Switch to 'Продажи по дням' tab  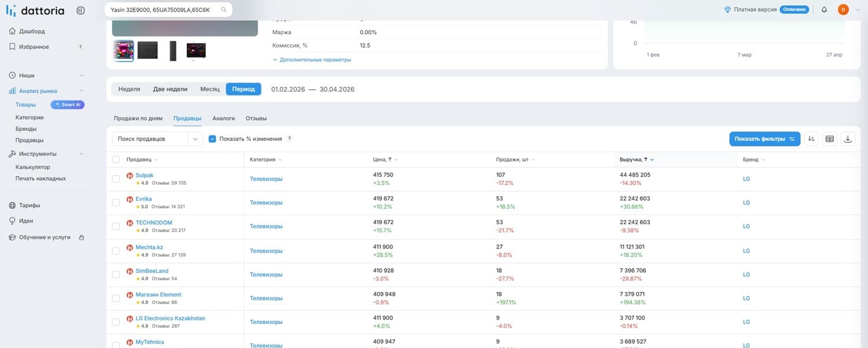coord(138,118)
